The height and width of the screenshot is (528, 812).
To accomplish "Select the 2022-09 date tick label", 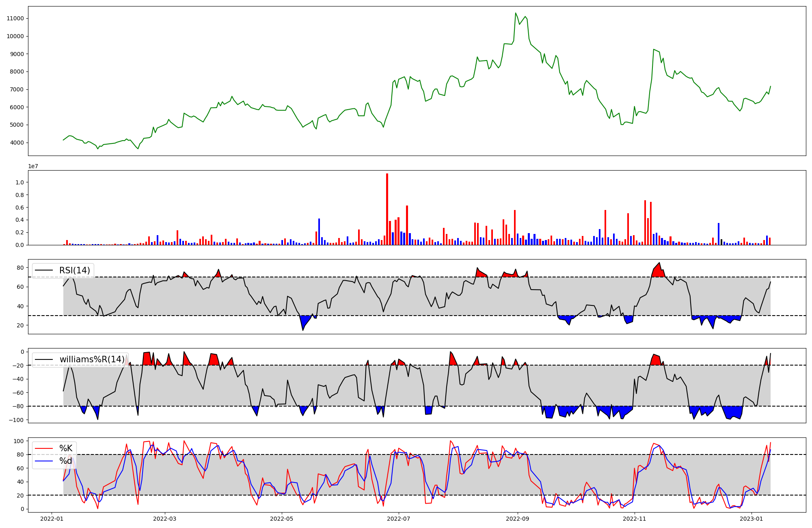I will [x=518, y=519].
